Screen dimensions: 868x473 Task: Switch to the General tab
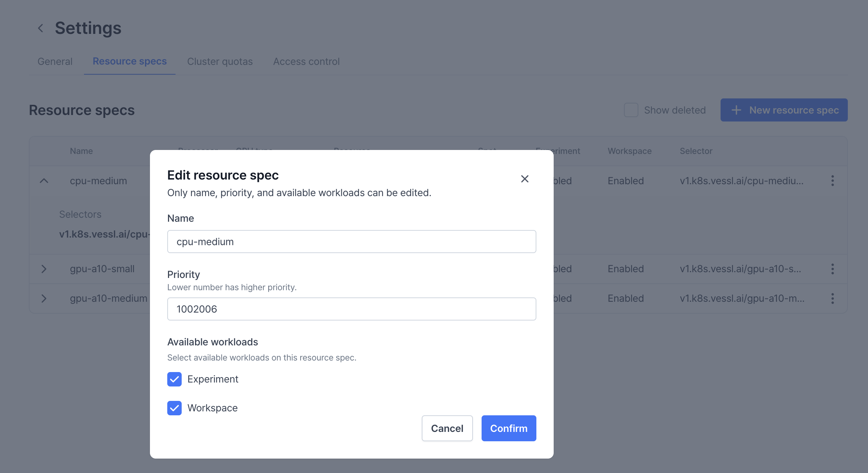pos(55,62)
